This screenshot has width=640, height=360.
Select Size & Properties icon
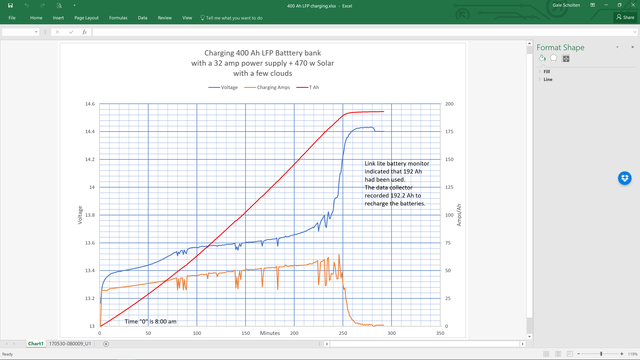566,59
